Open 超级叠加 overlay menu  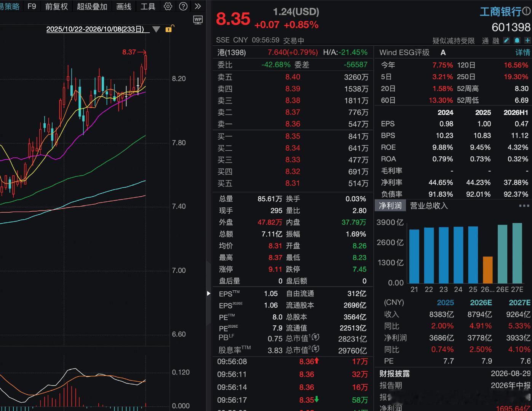[x=92, y=6]
